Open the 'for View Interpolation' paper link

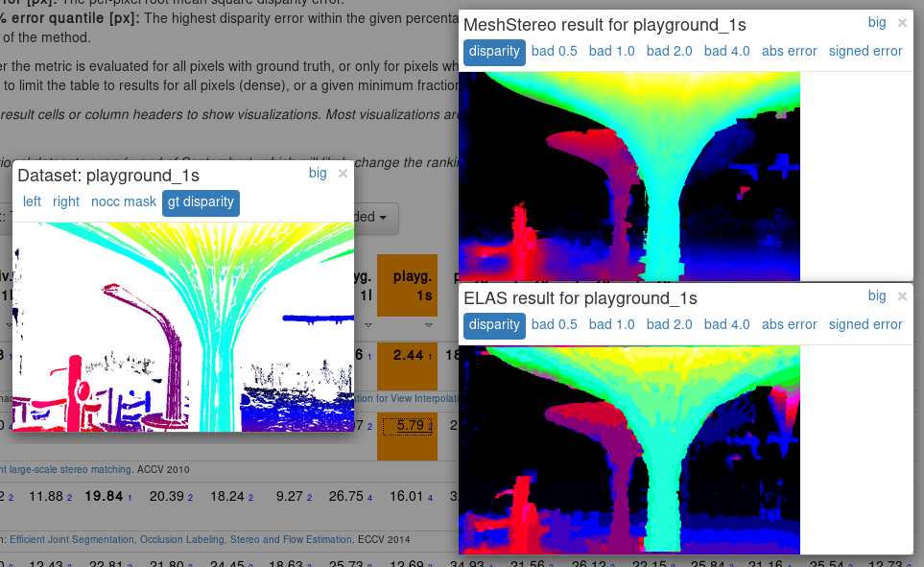point(407,398)
